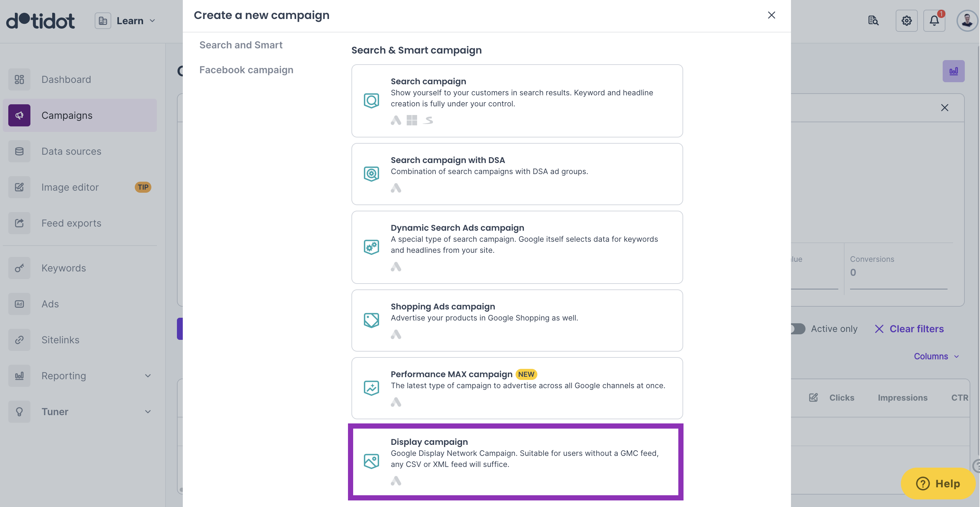
Task: Select the Search and Smart tab
Action: point(241,45)
